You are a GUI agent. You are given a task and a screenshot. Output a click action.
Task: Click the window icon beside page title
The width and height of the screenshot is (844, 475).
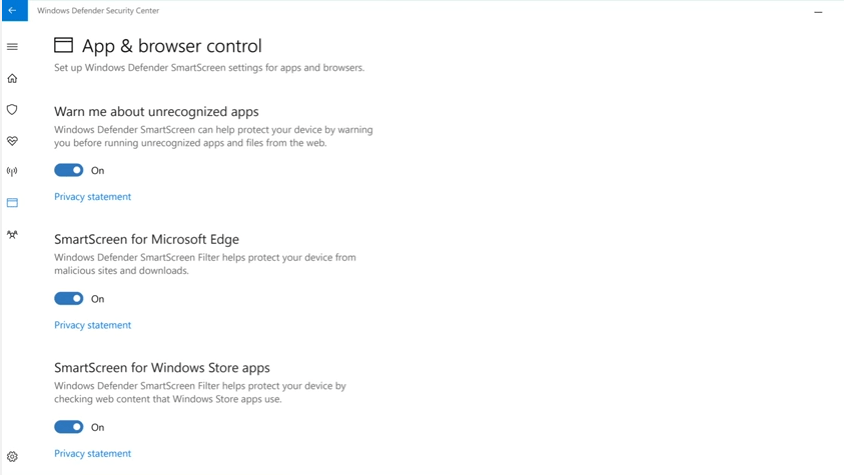(64, 46)
